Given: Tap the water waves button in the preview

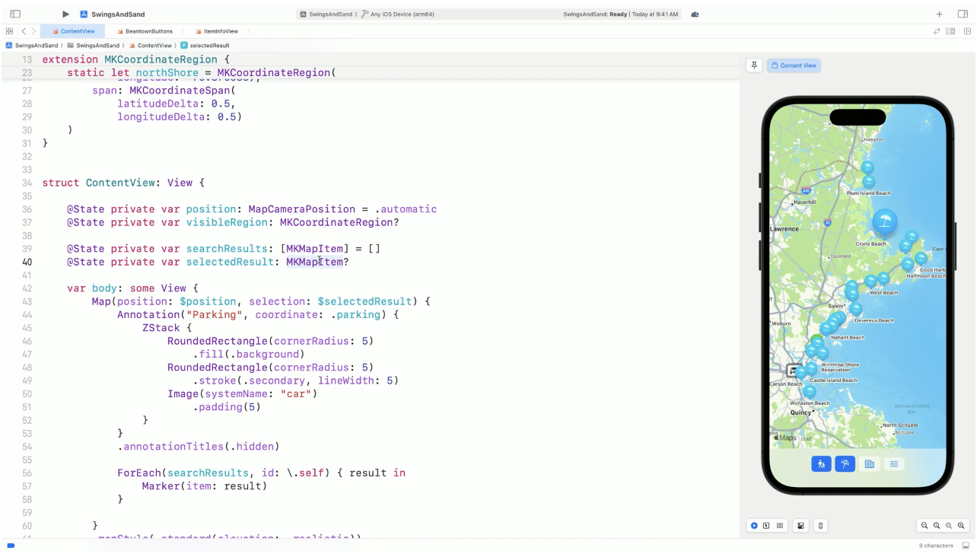Looking at the screenshot, I should [x=894, y=463].
